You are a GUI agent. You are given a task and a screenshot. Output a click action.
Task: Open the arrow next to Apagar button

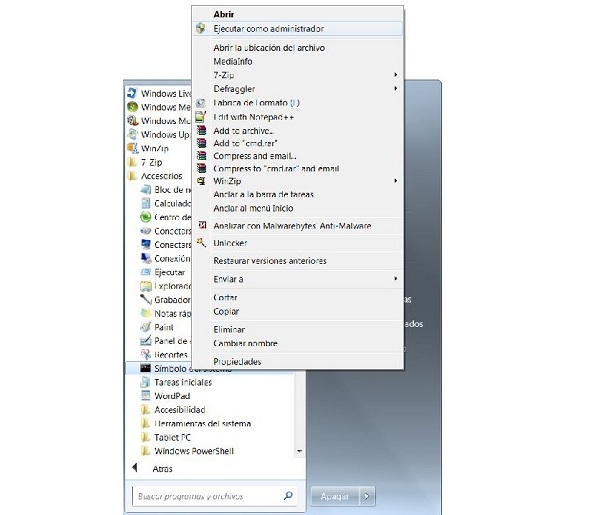pos(367,496)
